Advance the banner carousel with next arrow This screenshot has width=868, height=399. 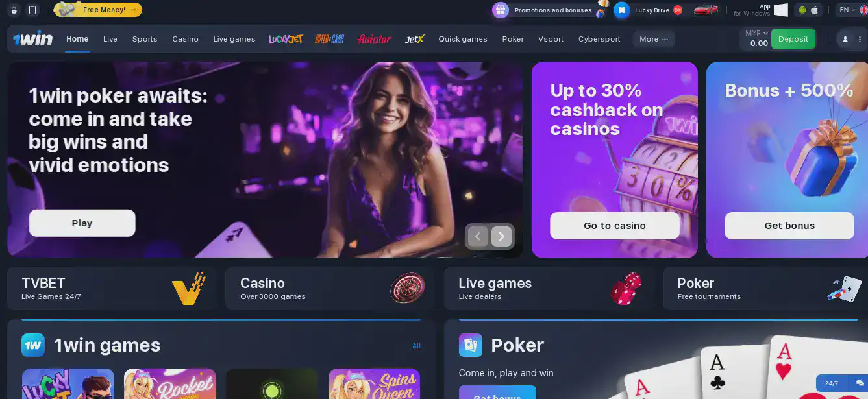pyautogui.click(x=501, y=237)
